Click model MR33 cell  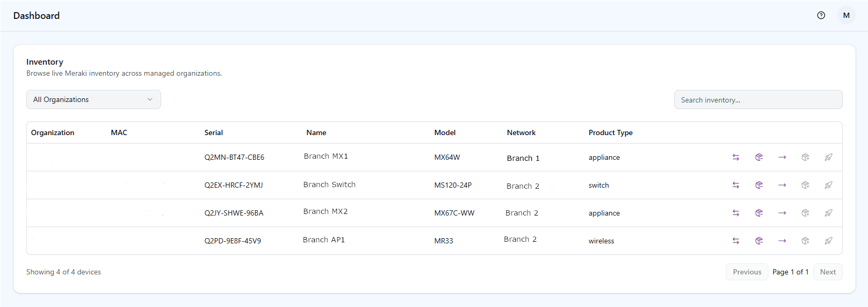click(444, 241)
